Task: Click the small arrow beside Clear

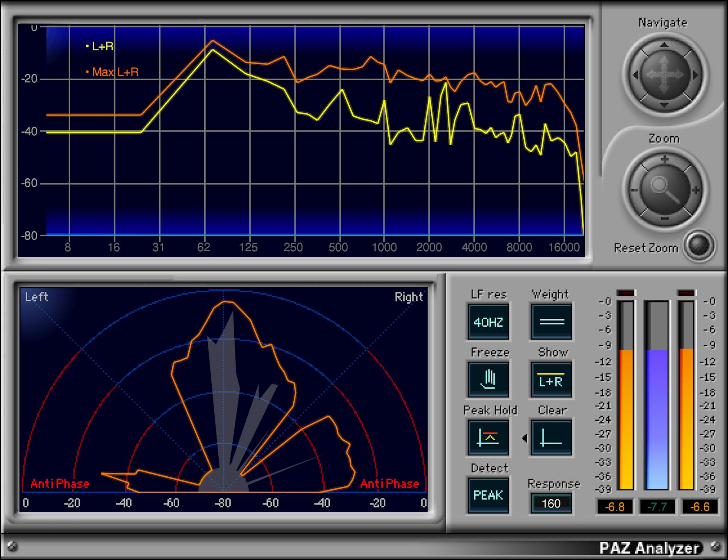Action: 524,438
